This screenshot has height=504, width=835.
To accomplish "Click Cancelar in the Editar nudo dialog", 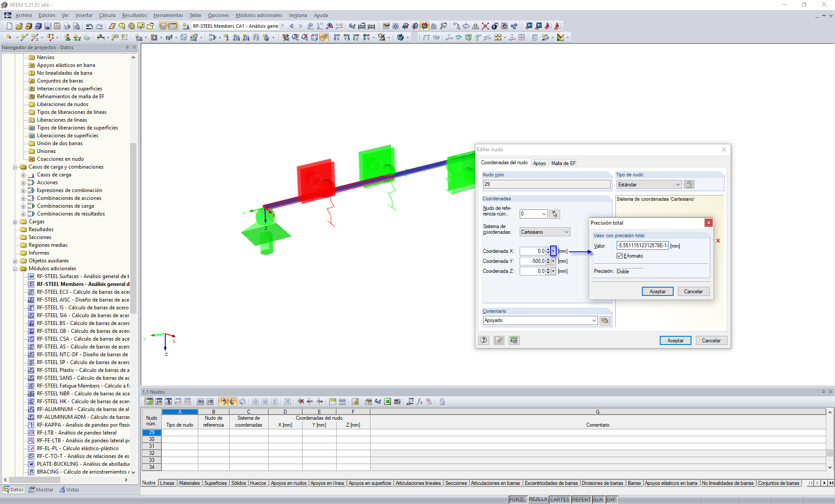I will tap(711, 341).
